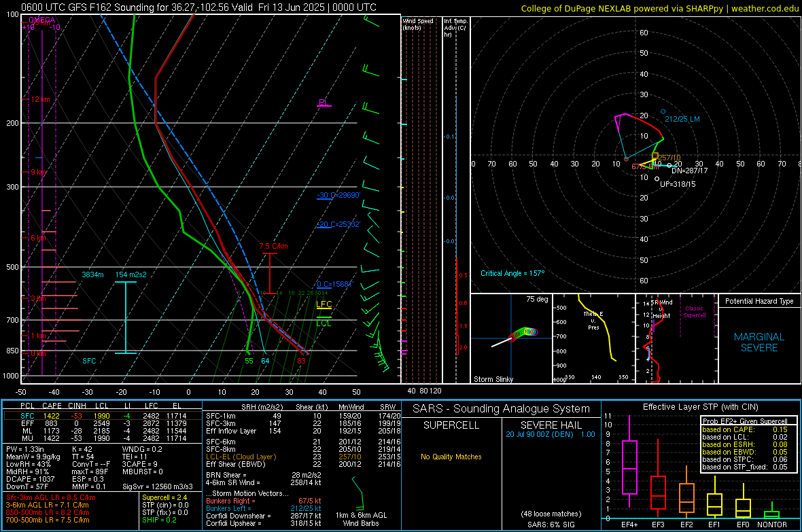Click the 9 km height marker
Screen dimensions: 802x532
pos(38,172)
